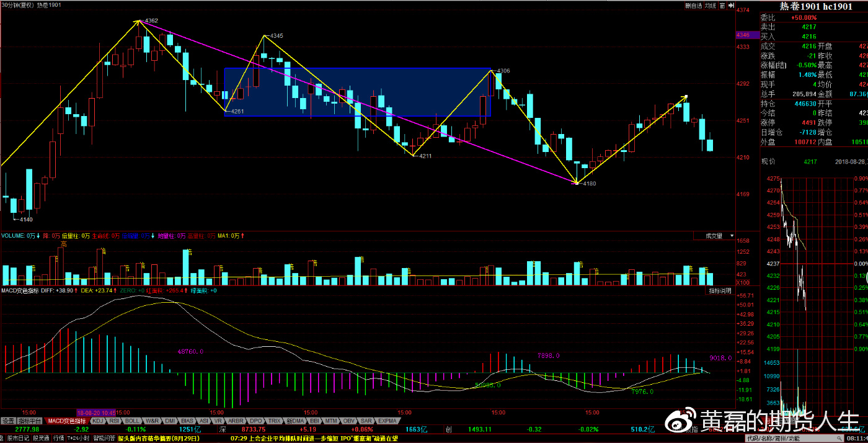The image size is (868, 443).
Task: Click the 股灵通 button in the status bar
Action: (x=42, y=438)
